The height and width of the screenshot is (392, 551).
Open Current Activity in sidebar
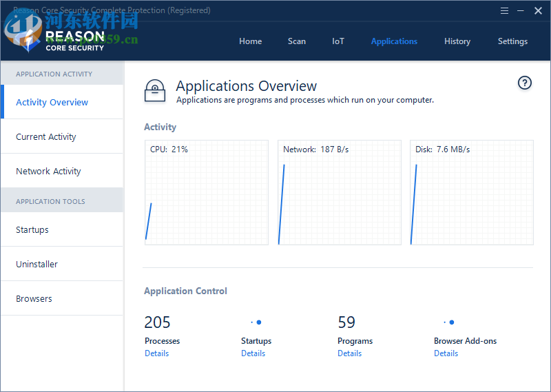pyautogui.click(x=62, y=136)
